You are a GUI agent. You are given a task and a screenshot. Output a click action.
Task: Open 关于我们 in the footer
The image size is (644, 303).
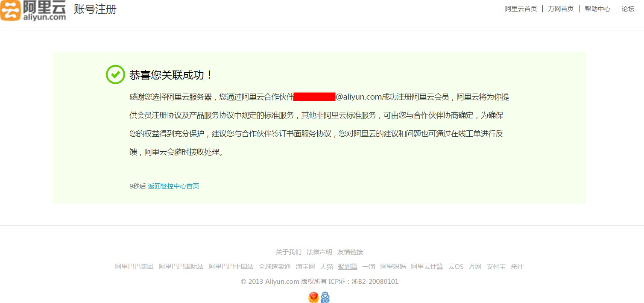coord(289,252)
